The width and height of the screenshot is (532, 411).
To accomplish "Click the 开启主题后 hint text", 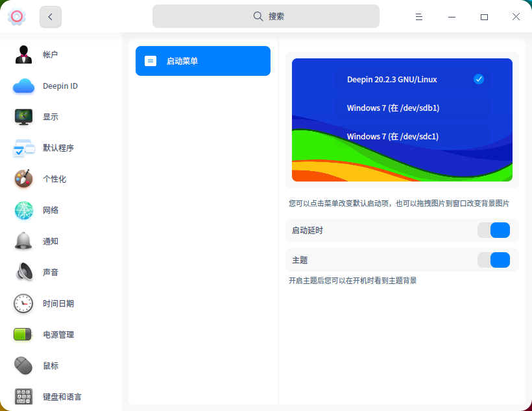I will [x=352, y=281].
